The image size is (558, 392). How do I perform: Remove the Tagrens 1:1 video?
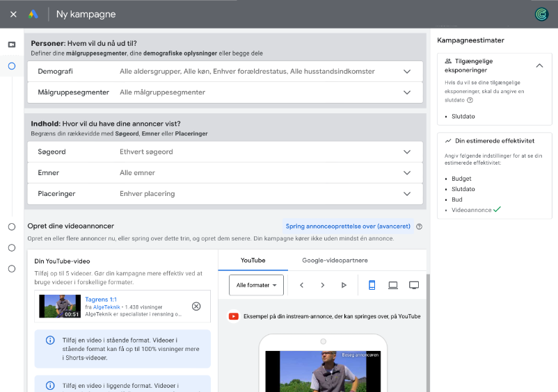pos(196,307)
